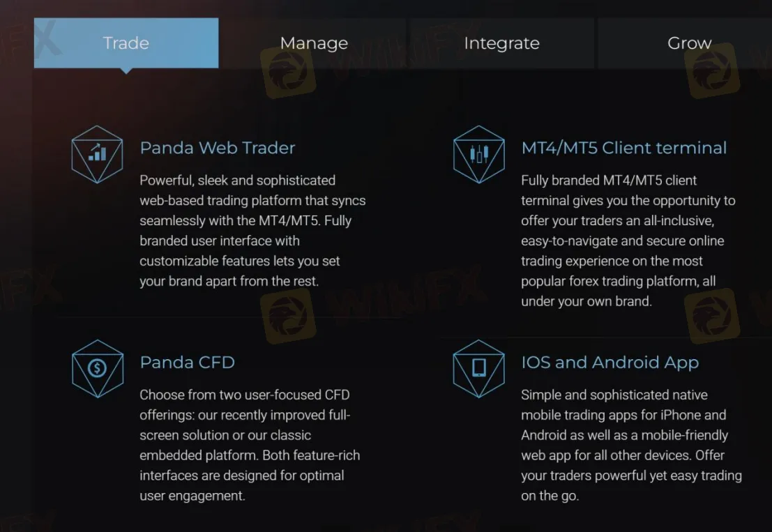Image resolution: width=772 pixels, height=532 pixels.
Task: Click the hexagonal badge around the chart icon
Action: [98, 153]
